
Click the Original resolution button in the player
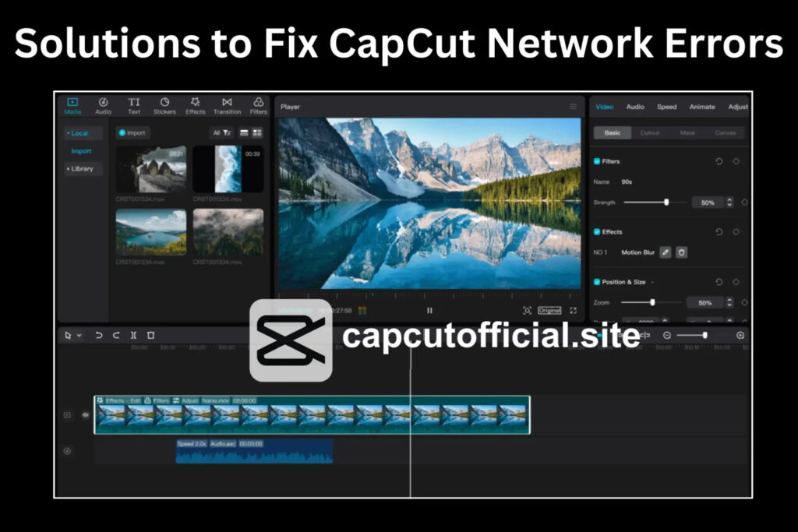[x=549, y=310]
